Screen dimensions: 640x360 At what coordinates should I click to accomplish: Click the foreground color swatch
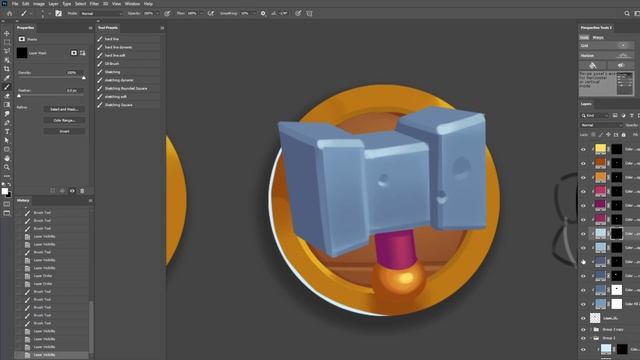(4, 191)
